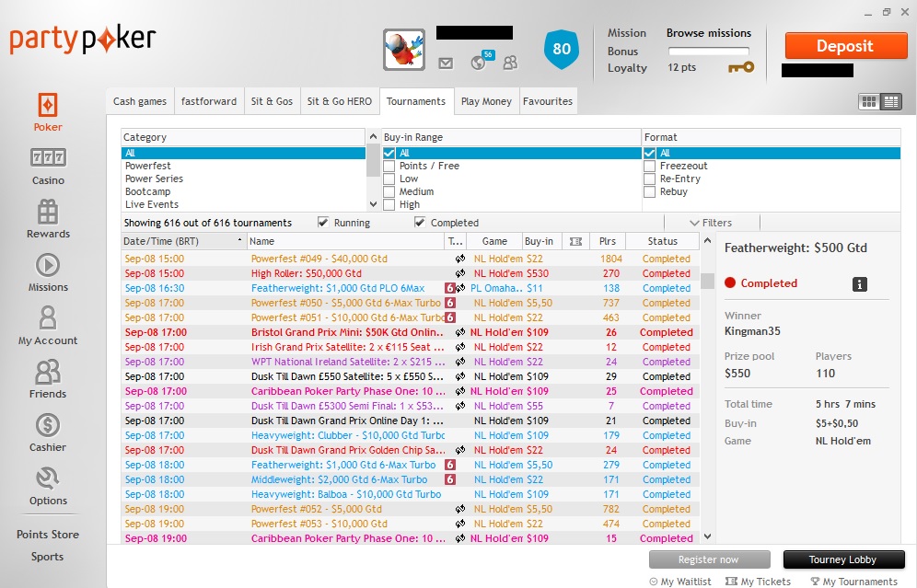Click tournament list scroll-down arrow
Image resolution: width=917 pixels, height=588 pixels.
pyautogui.click(x=707, y=536)
